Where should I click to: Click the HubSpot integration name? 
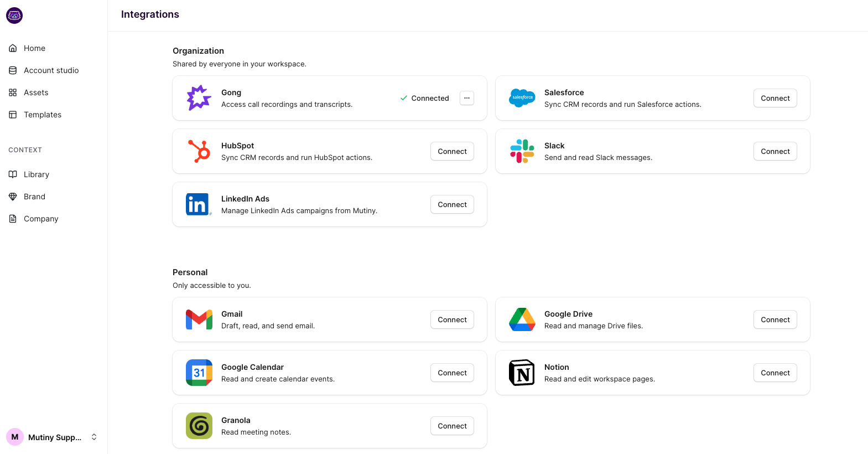237,146
